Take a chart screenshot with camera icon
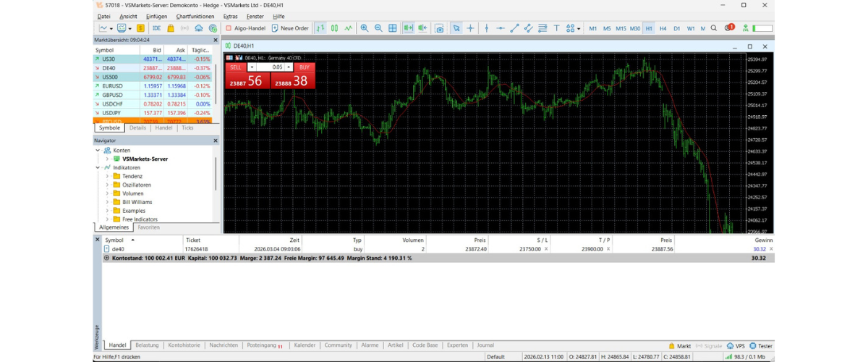868x362 pixels. pyautogui.click(x=440, y=28)
